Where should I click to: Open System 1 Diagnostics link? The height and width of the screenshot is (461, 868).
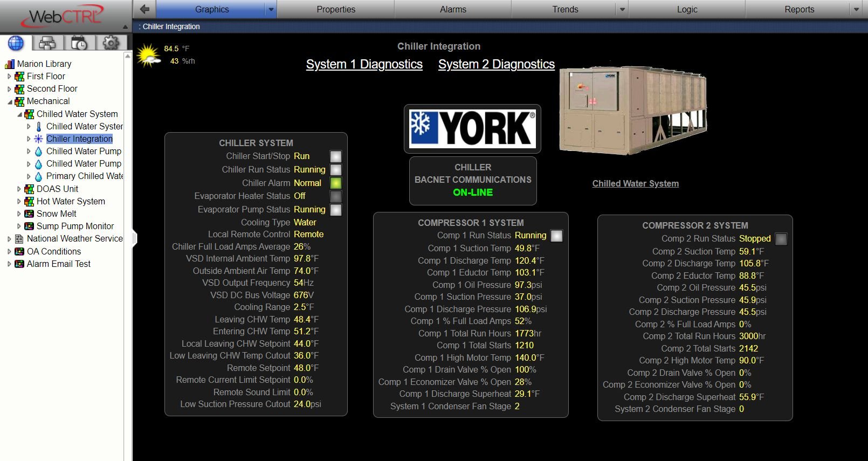tap(364, 64)
